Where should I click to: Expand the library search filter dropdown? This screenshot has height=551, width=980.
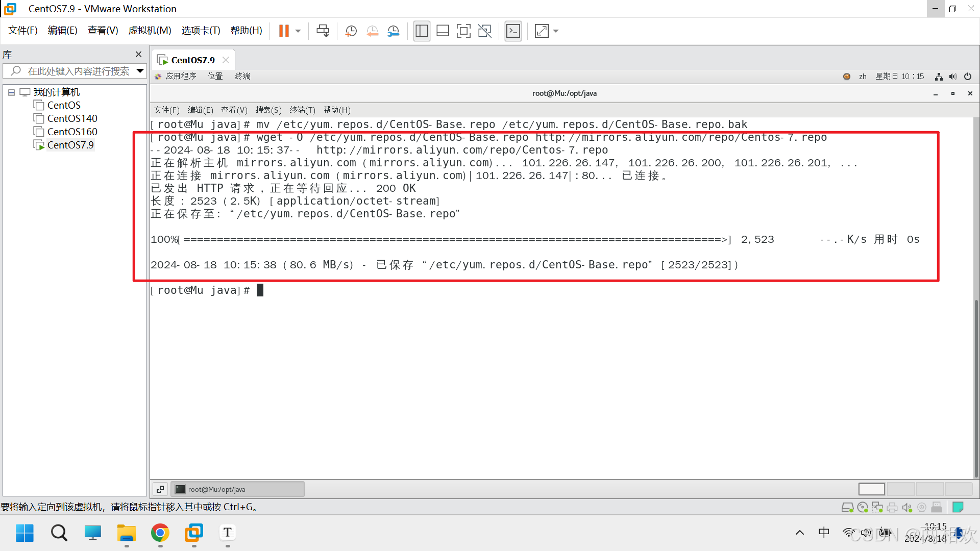pos(140,71)
